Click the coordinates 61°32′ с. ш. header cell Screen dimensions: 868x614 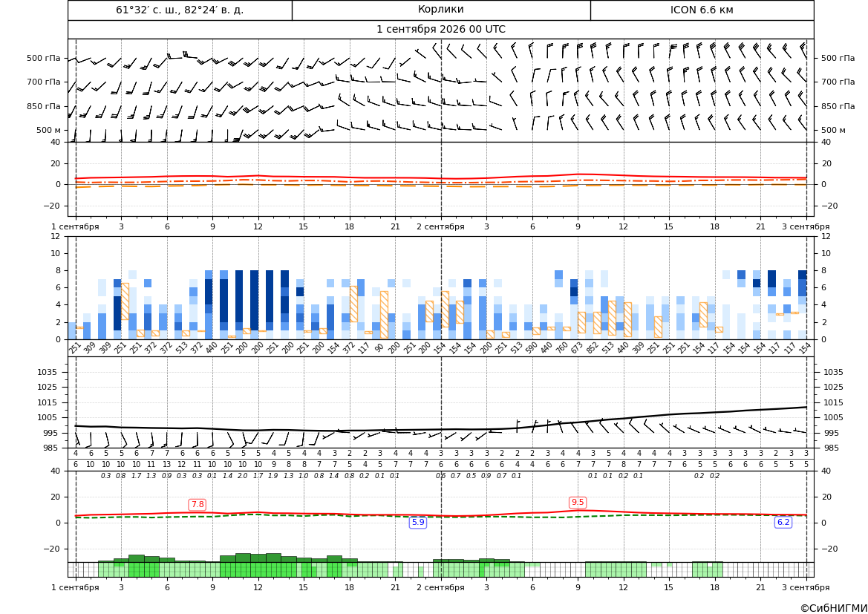180,10
